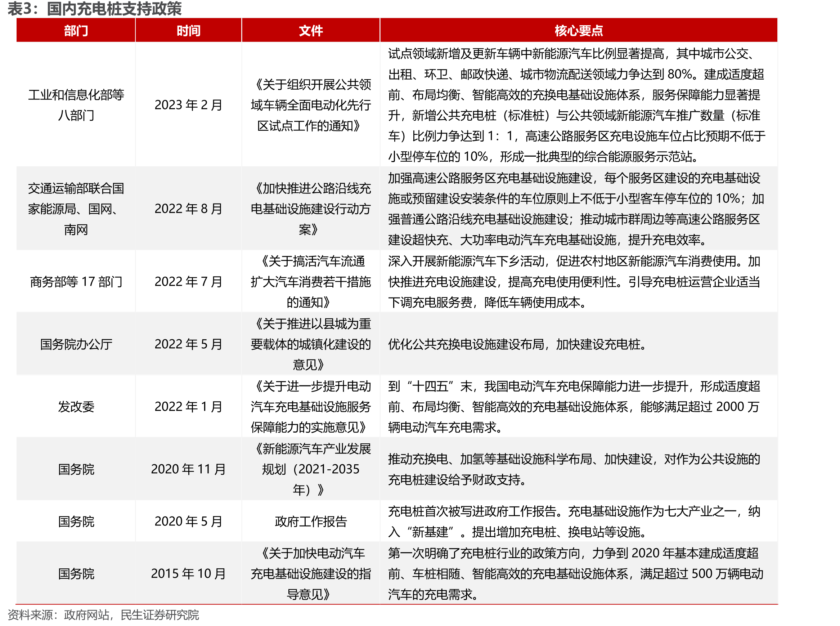Click the key-point text starting 加强高速公路服务区充电基础设施建设
This screenshot has height=626, width=840.
(x=576, y=209)
